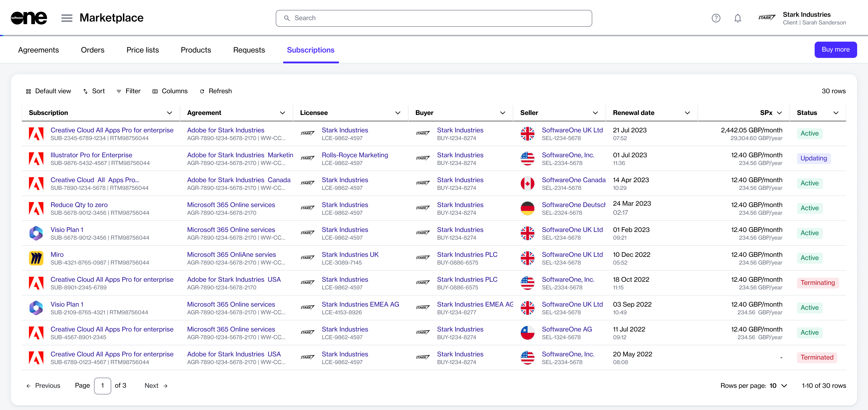Image resolution: width=868 pixels, height=410 pixels.
Task: Click the Buy more button
Action: click(835, 50)
